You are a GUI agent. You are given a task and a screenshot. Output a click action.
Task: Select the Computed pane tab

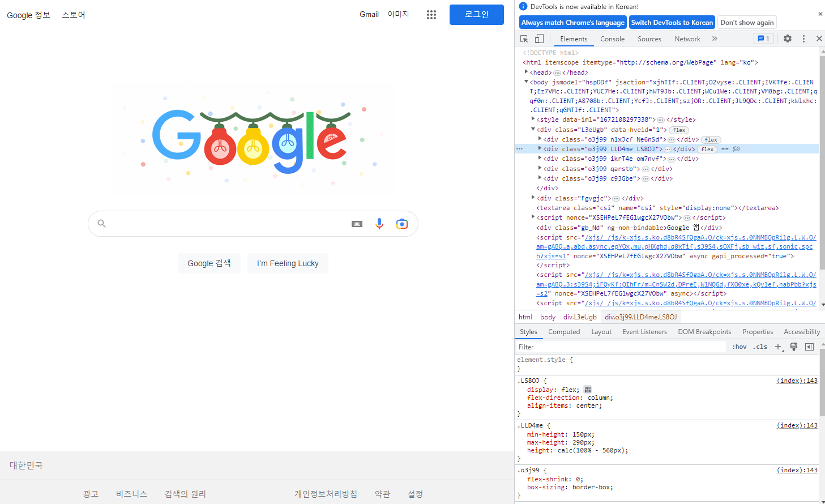[564, 332]
